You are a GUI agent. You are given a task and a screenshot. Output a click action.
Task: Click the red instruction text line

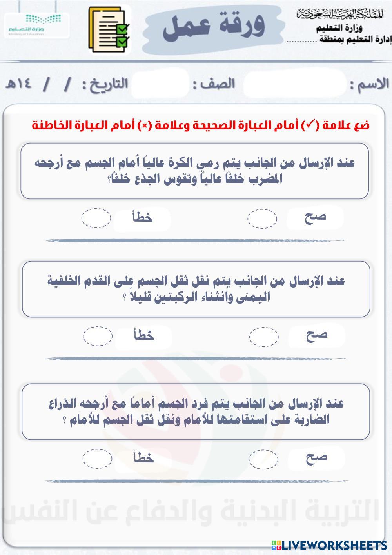201,126
